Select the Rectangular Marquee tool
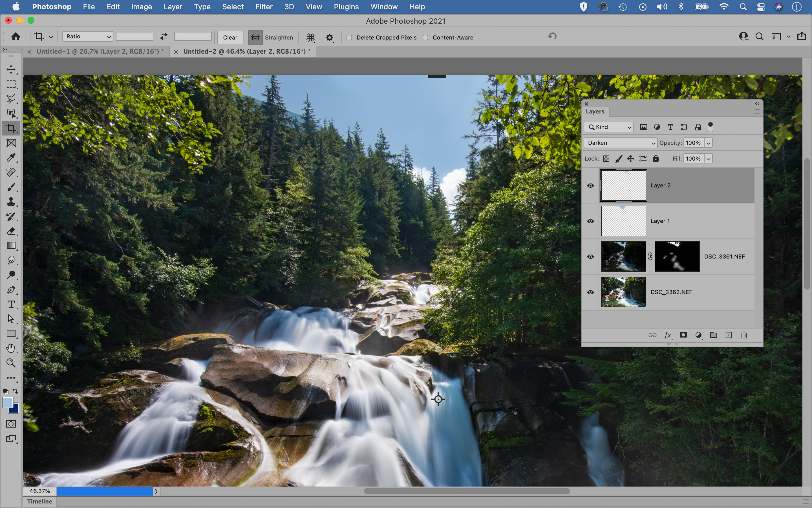This screenshot has height=508, width=812. click(x=11, y=84)
